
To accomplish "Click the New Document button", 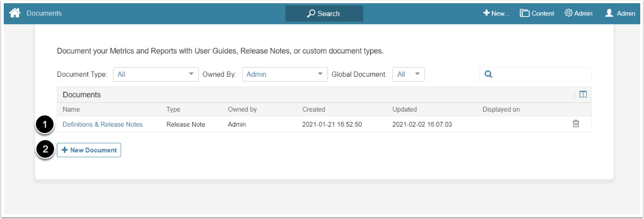I will (x=89, y=150).
